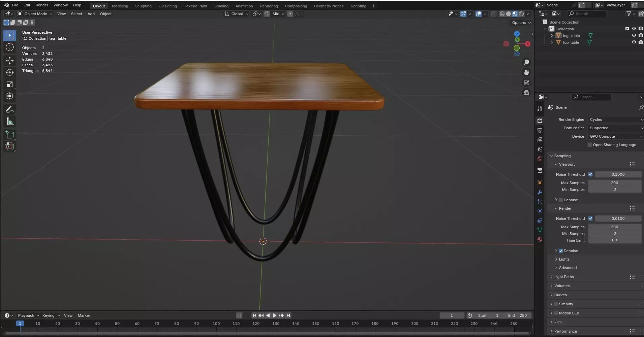Open the File menu
Screen dimensions: 644x337
[x=15, y=5]
